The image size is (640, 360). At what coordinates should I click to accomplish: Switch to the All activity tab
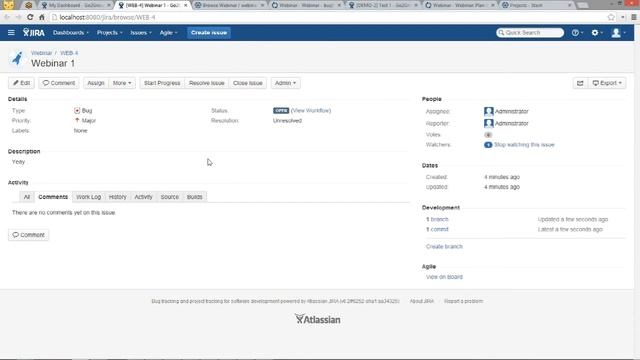coord(27,197)
